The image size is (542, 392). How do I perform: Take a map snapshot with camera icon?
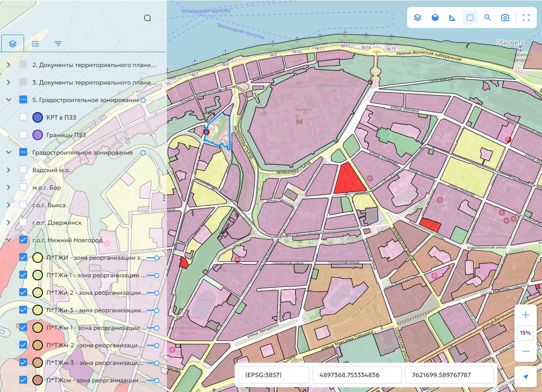(x=505, y=18)
